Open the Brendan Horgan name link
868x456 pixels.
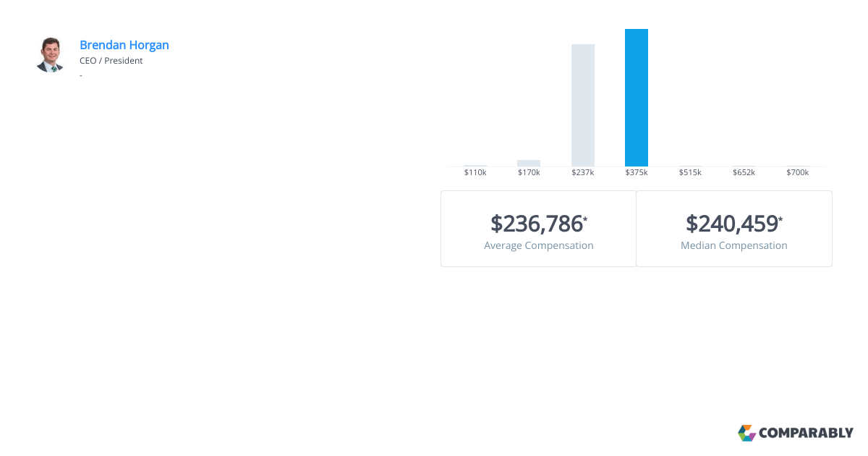coord(124,45)
